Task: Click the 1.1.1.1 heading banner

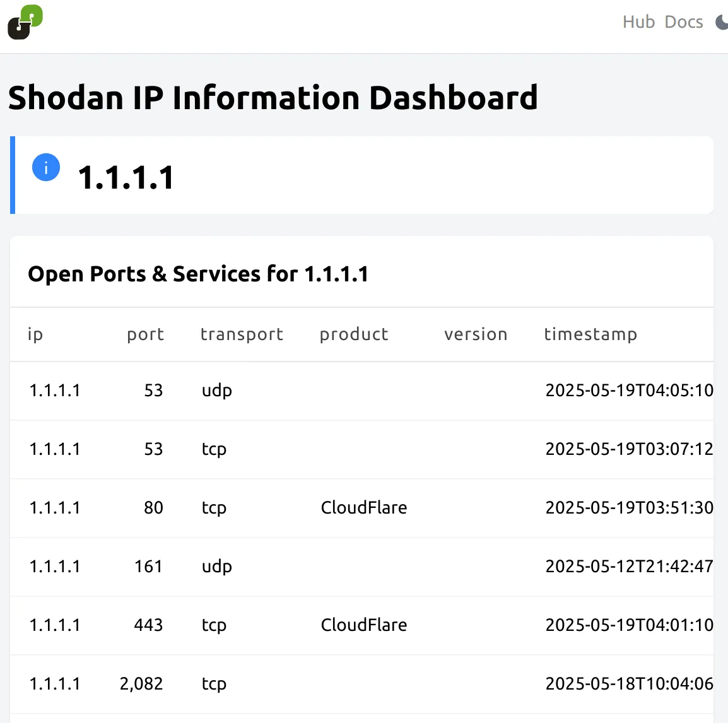Action: 126,177
